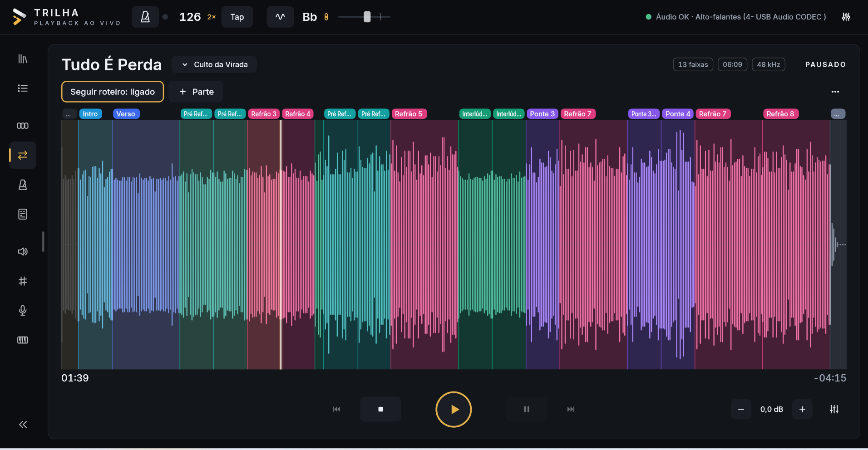Select the arrows playback view icon
The height and width of the screenshot is (450, 868).
pos(23,155)
